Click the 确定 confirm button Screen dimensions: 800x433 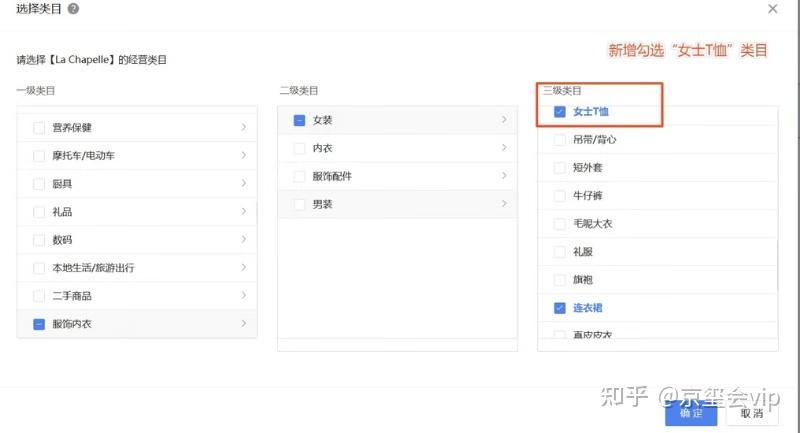point(691,412)
